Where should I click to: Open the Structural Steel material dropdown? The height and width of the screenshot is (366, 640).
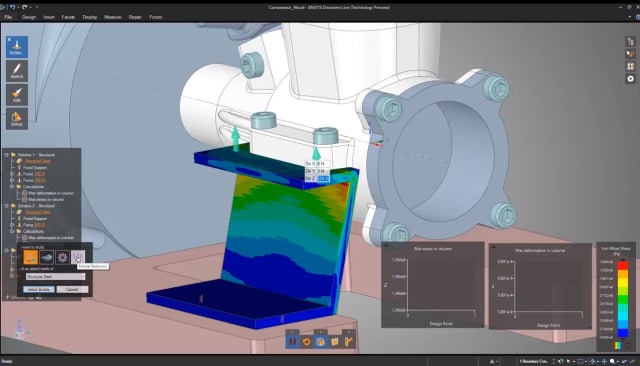[56, 277]
